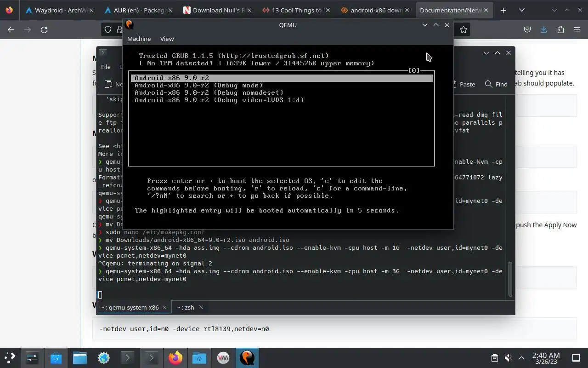The width and height of the screenshot is (588, 368).
Task: Go forward in Firefox history
Action: point(28,29)
